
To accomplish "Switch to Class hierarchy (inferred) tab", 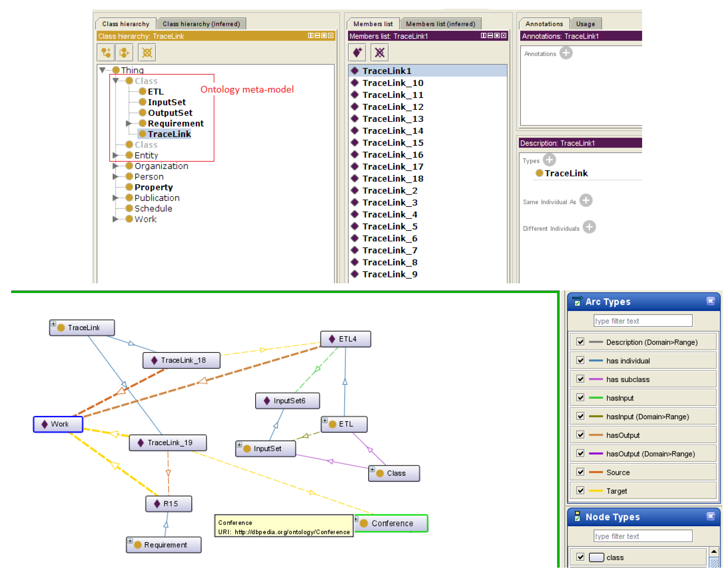I will tap(201, 24).
